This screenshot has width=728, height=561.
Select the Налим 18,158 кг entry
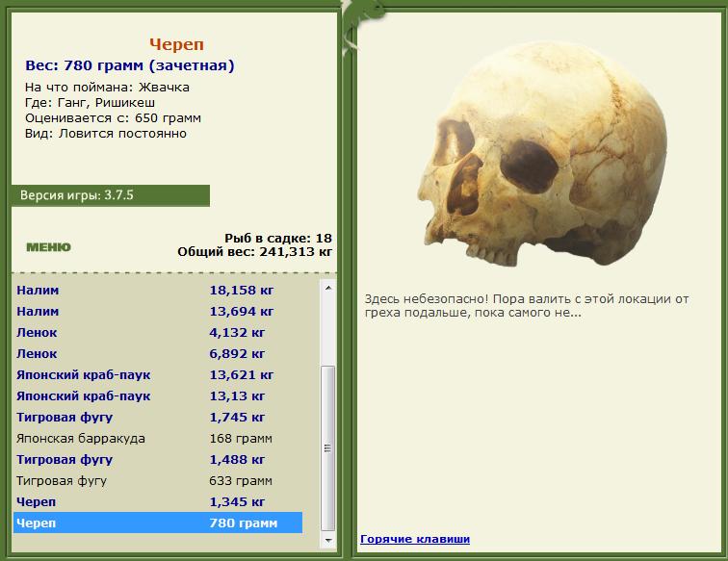158,290
